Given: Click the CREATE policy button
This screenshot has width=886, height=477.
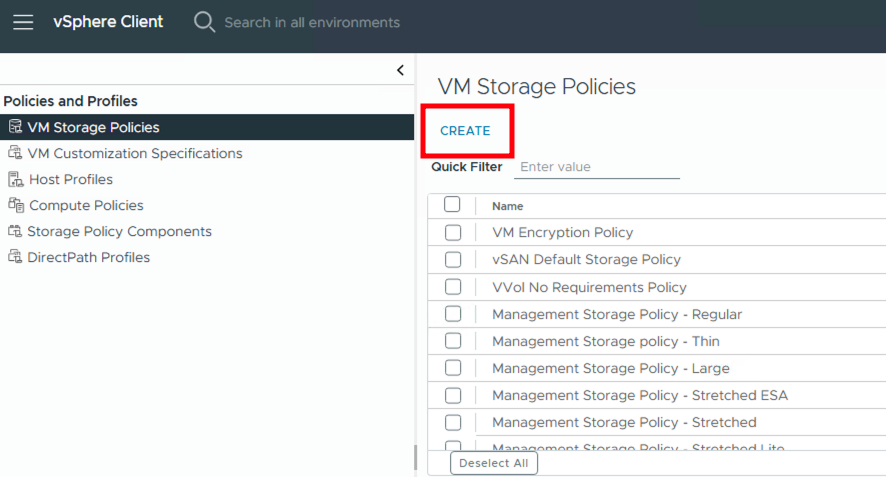Looking at the screenshot, I should click(465, 131).
